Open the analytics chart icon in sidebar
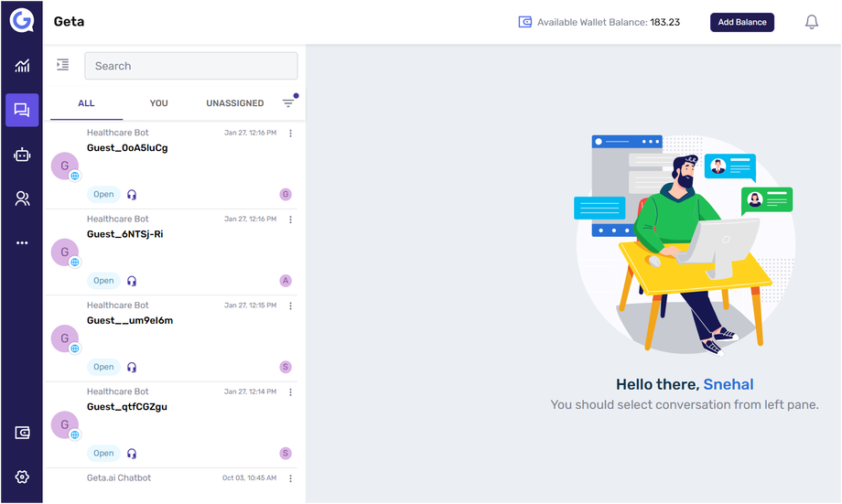This screenshot has width=842, height=504. click(x=22, y=66)
